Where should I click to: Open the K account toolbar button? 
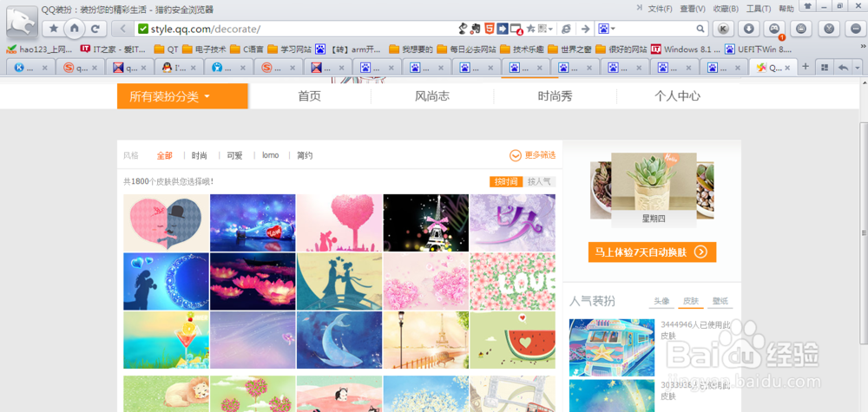coord(723,29)
